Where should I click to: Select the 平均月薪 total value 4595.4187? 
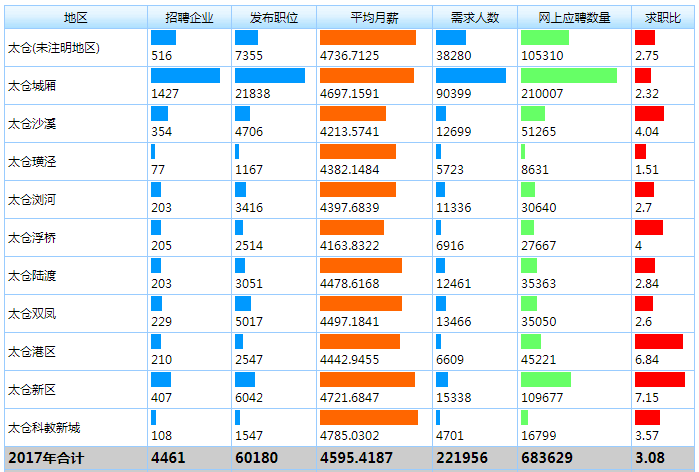358,459
